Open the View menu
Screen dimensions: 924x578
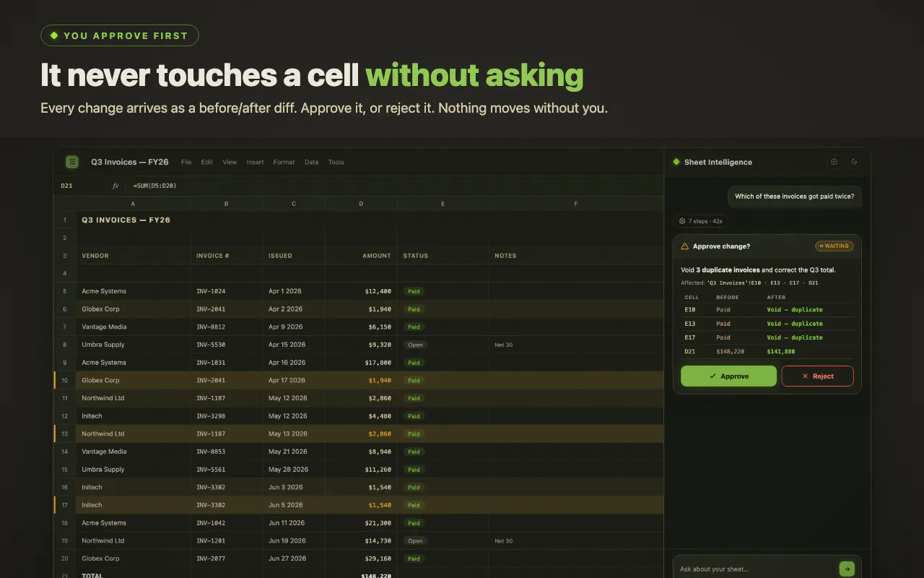coord(230,163)
